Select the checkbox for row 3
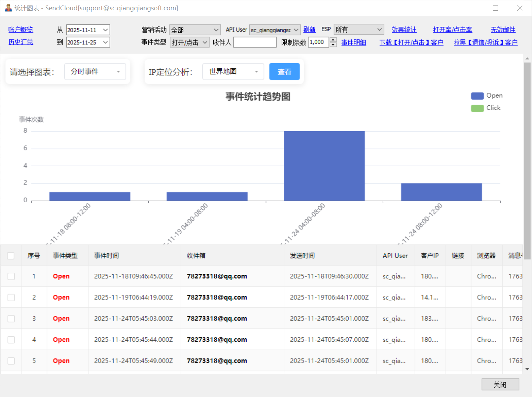532x397 pixels. [x=11, y=319]
